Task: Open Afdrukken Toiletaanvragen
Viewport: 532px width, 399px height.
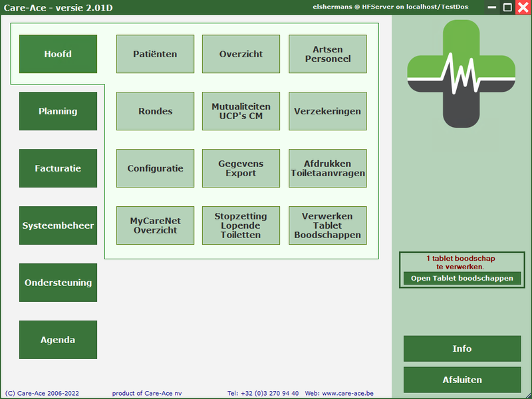Action: (x=327, y=168)
